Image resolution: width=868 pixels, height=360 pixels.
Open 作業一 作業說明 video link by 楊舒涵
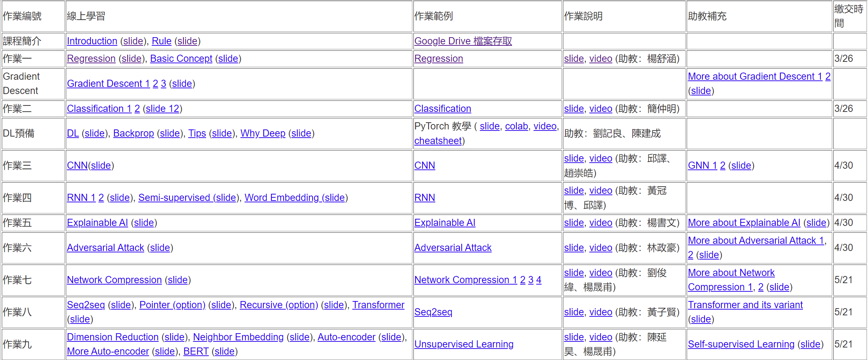click(x=601, y=59)
